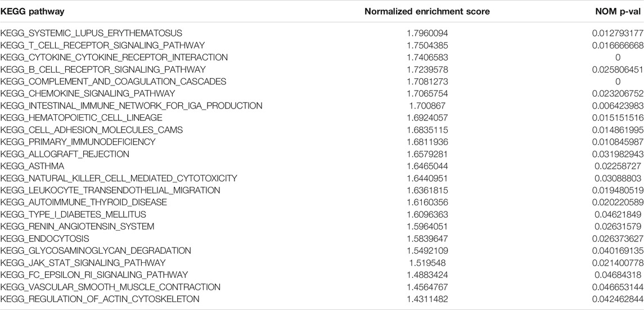Click the KEGG_PRIMARY_IMMUNODEFICIENCY pathway name
The height and width of the screenshot is (310, 644).
click(78, 142)
